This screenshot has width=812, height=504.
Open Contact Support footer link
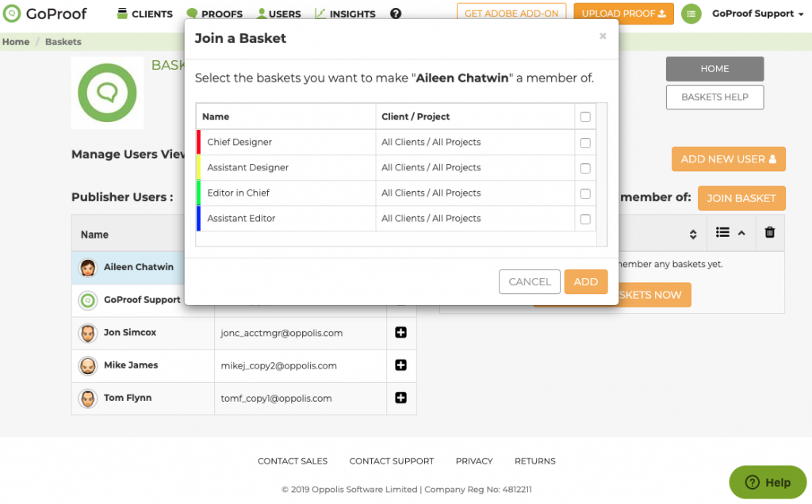[392, 461]
